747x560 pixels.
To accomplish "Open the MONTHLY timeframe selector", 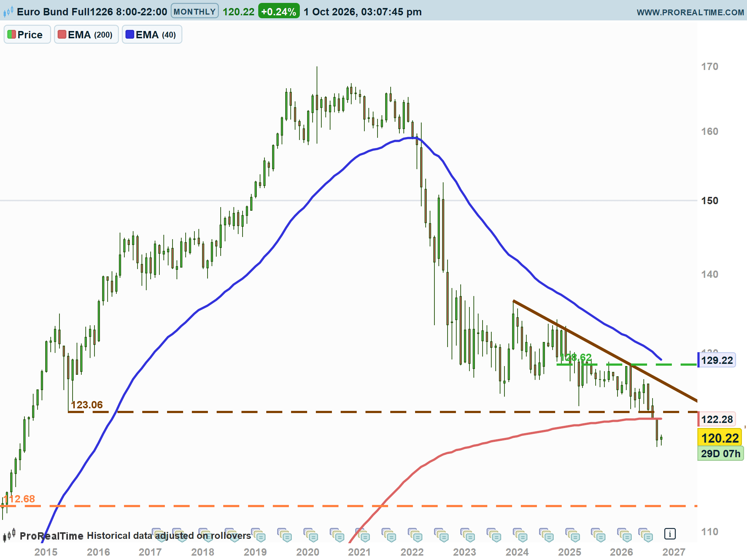I will 194,11.
